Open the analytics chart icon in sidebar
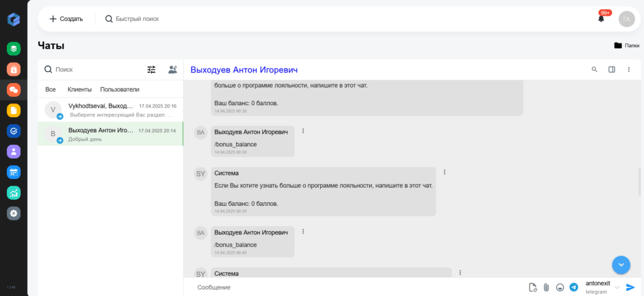This screenshot has height=296, width=644. 14,193
